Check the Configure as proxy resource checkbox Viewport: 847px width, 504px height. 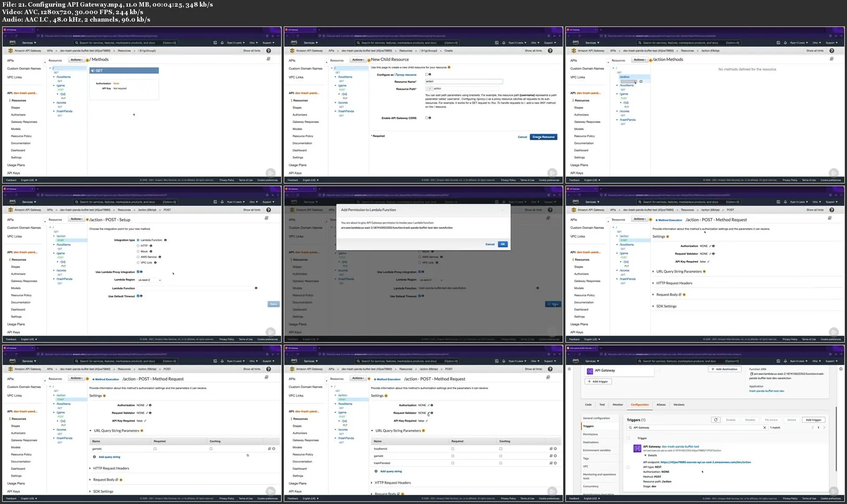426,75
